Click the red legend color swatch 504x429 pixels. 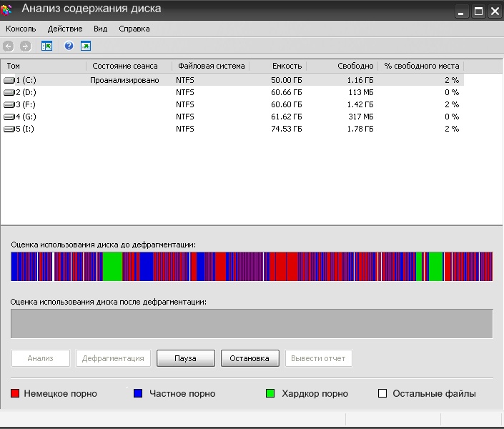(x=15, y=393)
